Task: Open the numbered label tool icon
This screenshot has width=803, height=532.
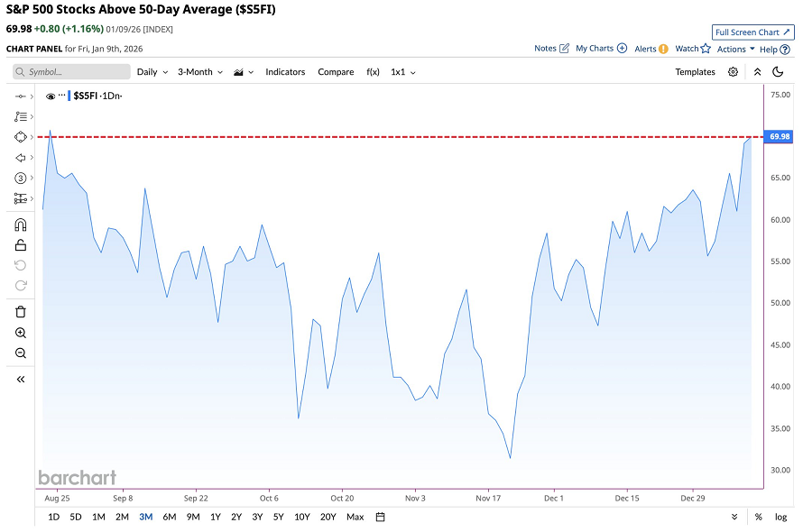Action: [21, 179]
